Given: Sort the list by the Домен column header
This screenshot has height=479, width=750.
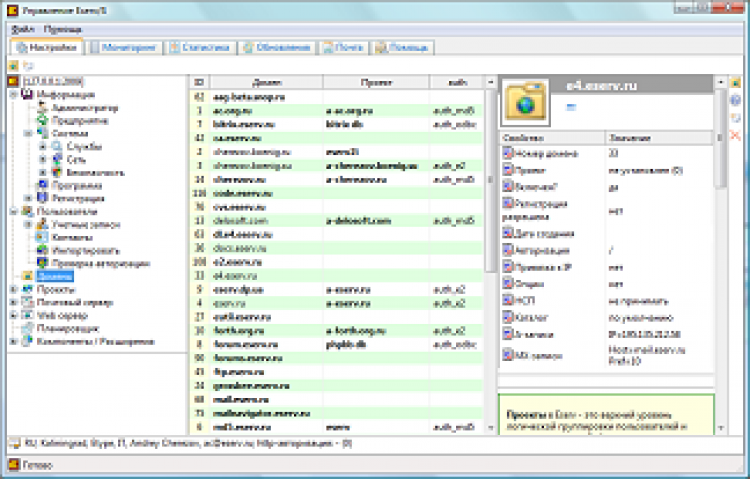Looking at the screenshot, I should pyautogui.click(x=266, y=82).
